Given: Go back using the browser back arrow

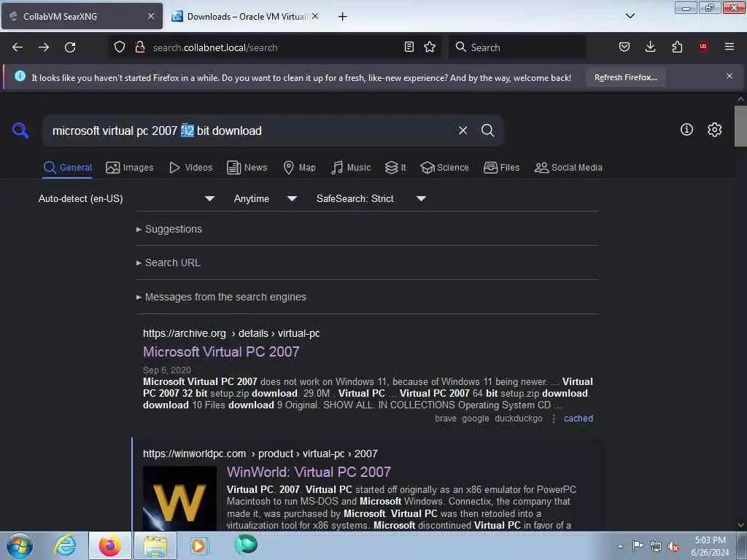Looking at the screenshot, I should click(x=18, y=47).
